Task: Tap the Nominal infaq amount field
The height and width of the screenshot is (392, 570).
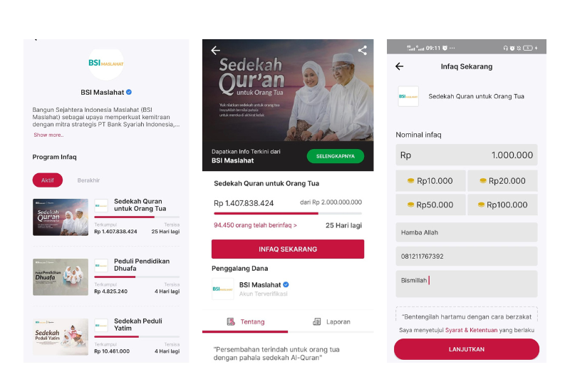Action: point(467,155)
